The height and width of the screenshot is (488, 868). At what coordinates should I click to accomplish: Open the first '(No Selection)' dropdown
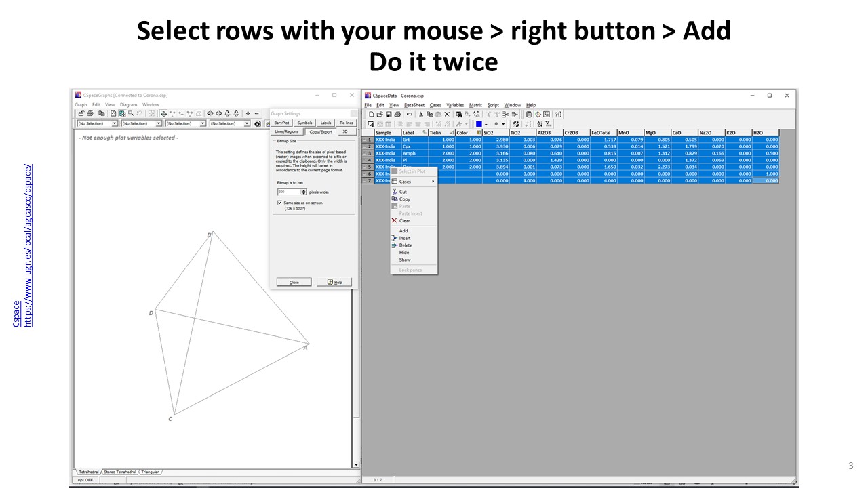pyautogui.click(x=115, y=123)
